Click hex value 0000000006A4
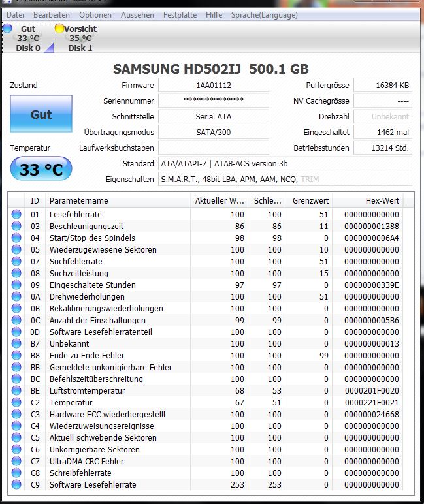Viewport: 424px width, 504px height. tap(372, 238)
